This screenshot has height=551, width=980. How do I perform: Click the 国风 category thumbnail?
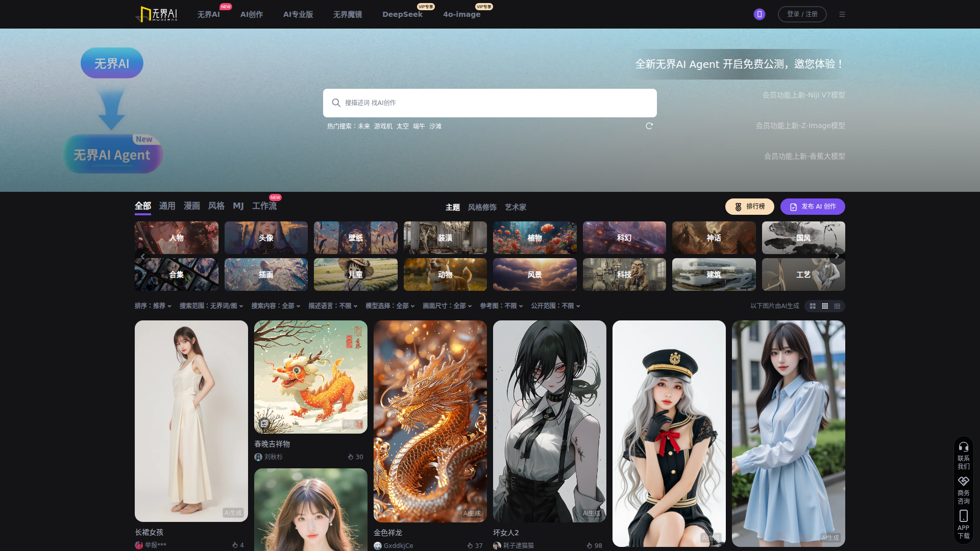(x=803, y=238)
